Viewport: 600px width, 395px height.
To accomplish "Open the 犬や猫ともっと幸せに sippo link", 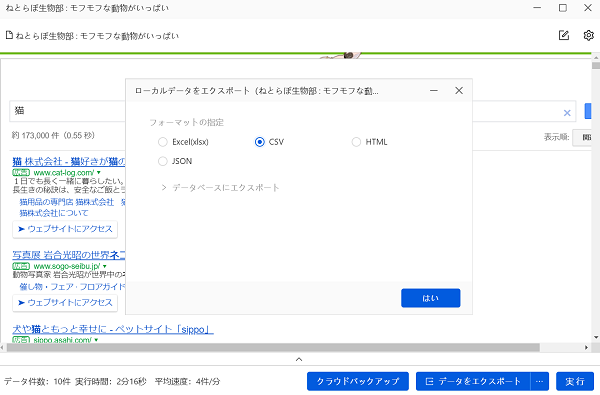I will (113, 329).
